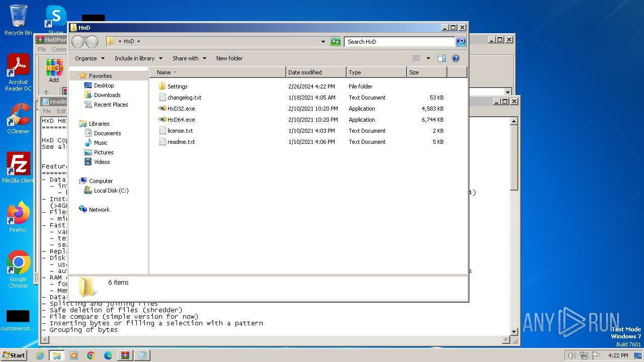Viewport: 644px width, 362px height.
Task: Click the volume icon in system tray
Action: 572,355
